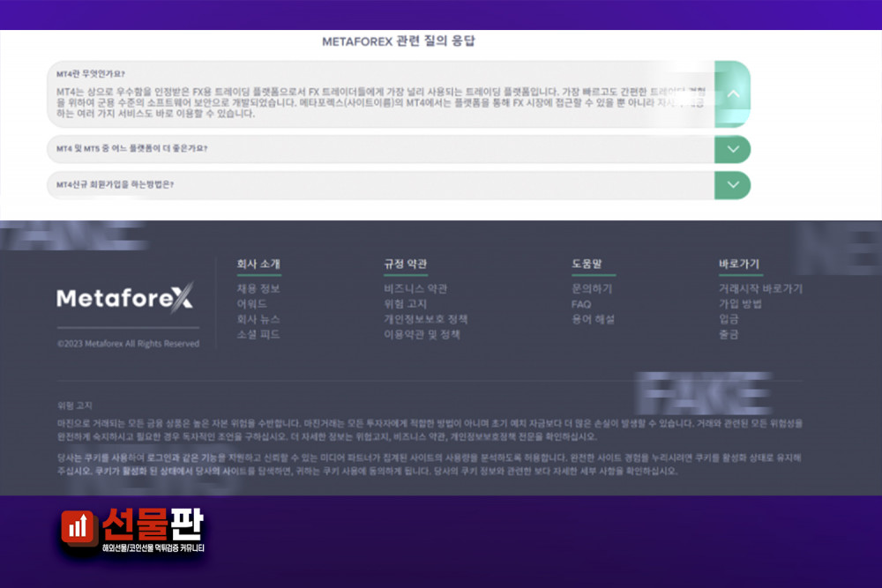Open the 채용 정보 link

(258, 288)
